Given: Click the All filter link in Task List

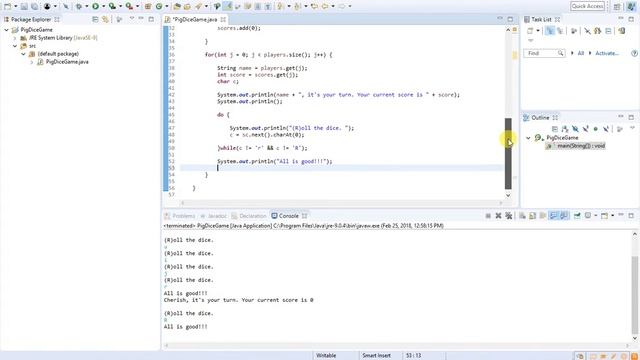Looking at the screenshot, I should click(x=580, y=53).
